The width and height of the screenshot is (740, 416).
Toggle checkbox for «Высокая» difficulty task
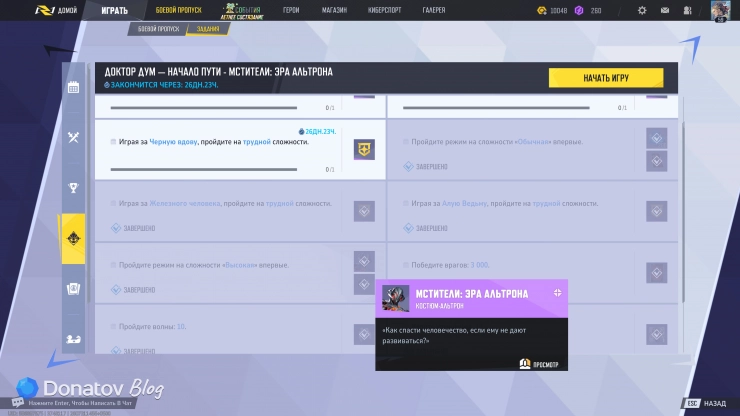(113, 265)
